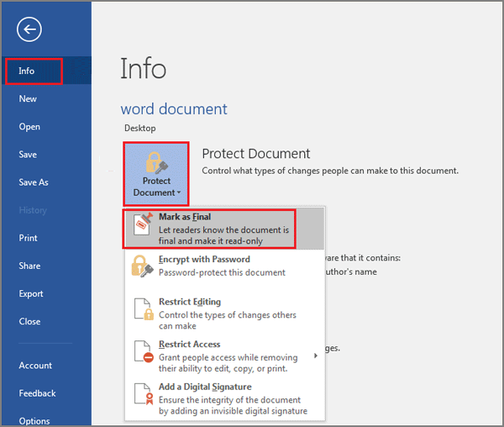This screenshot has width=504, height=427.
Task: Go to Open in the sidebar
Action: (x=29, y=127)
